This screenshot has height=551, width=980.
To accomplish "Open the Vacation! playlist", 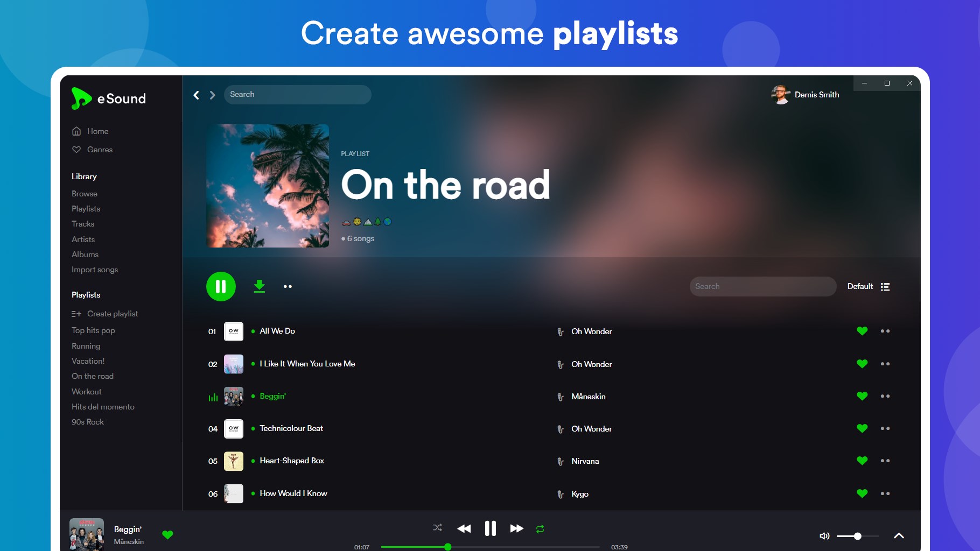I will 88,361.
